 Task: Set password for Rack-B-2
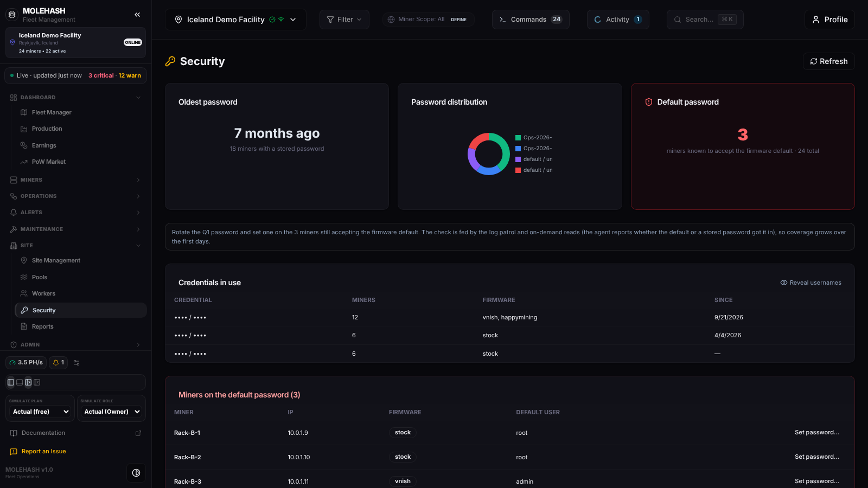click(x=816, y=457)
